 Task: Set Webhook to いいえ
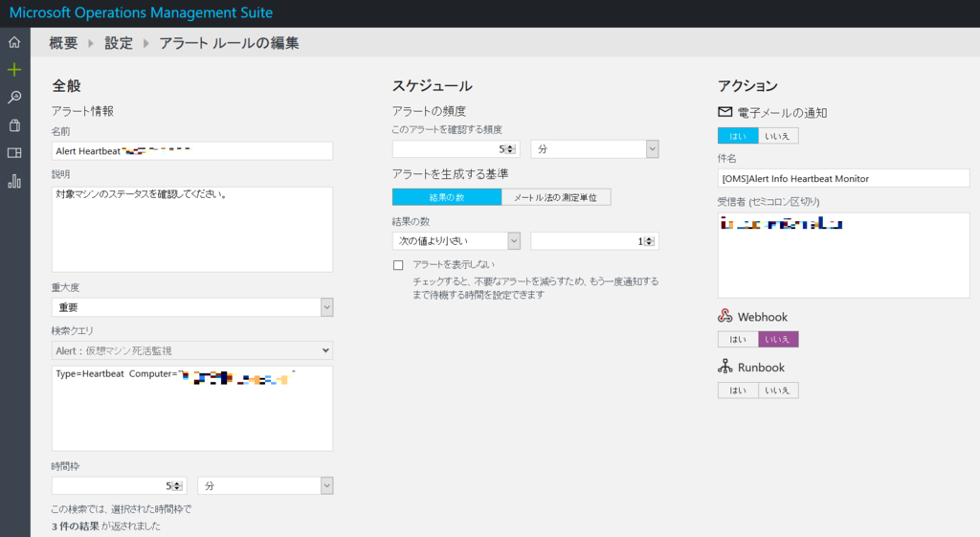click(x=778, y=339)
